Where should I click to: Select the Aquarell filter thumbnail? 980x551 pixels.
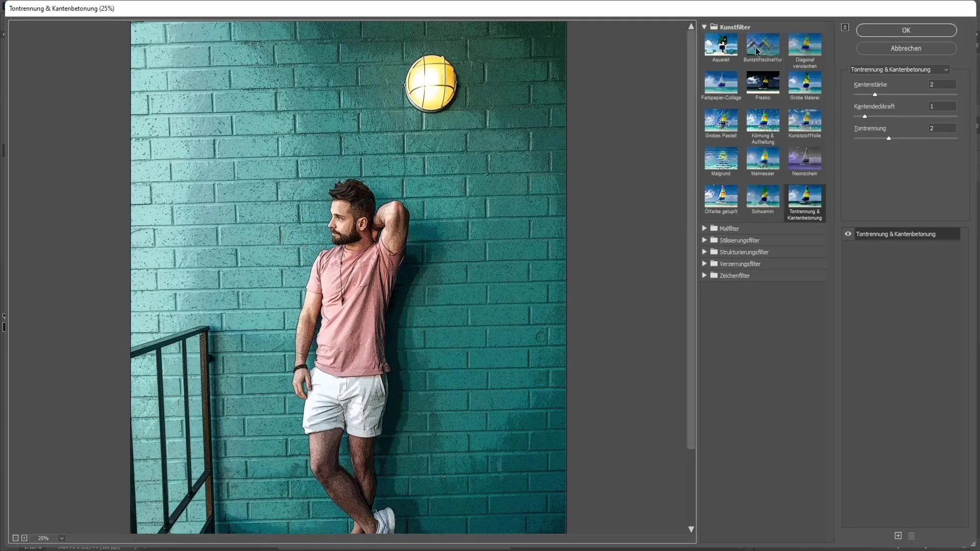(721, 44)
